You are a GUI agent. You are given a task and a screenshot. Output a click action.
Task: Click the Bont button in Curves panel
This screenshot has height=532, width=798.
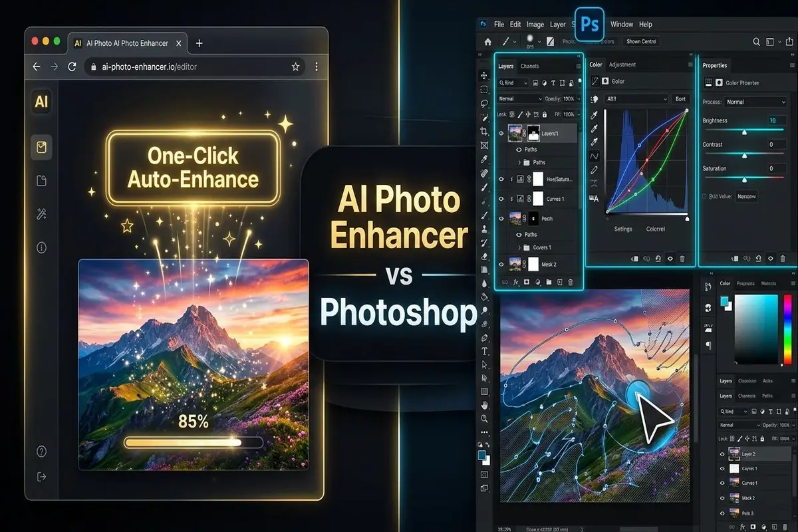(x=680, y=98)
